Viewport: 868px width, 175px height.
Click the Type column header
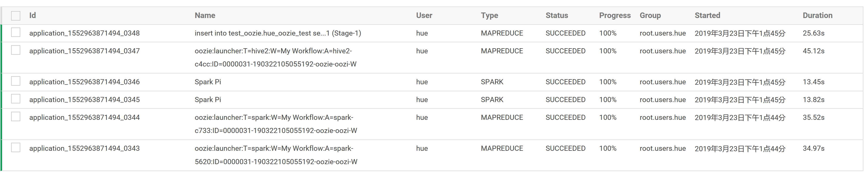(489, 15)
